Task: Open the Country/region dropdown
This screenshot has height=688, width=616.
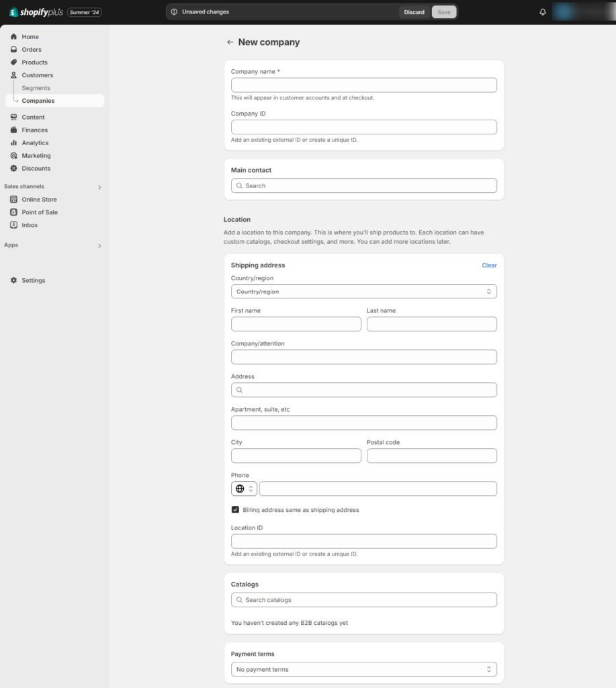Action: 363,292
